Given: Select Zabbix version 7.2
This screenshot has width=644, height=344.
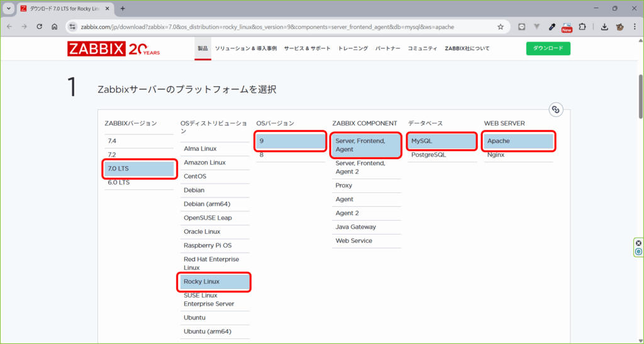Looking at the screenshot, I should tap(139, 155).
